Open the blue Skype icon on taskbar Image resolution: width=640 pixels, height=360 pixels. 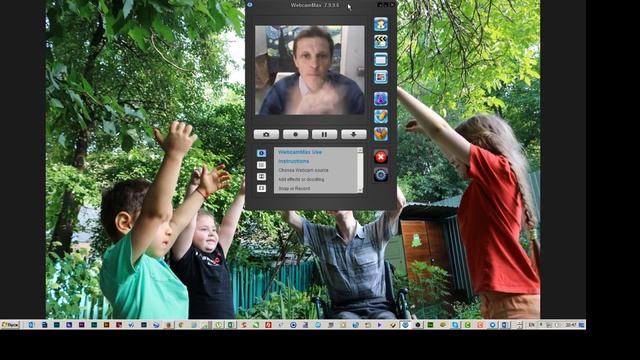(x=456, y=325)
